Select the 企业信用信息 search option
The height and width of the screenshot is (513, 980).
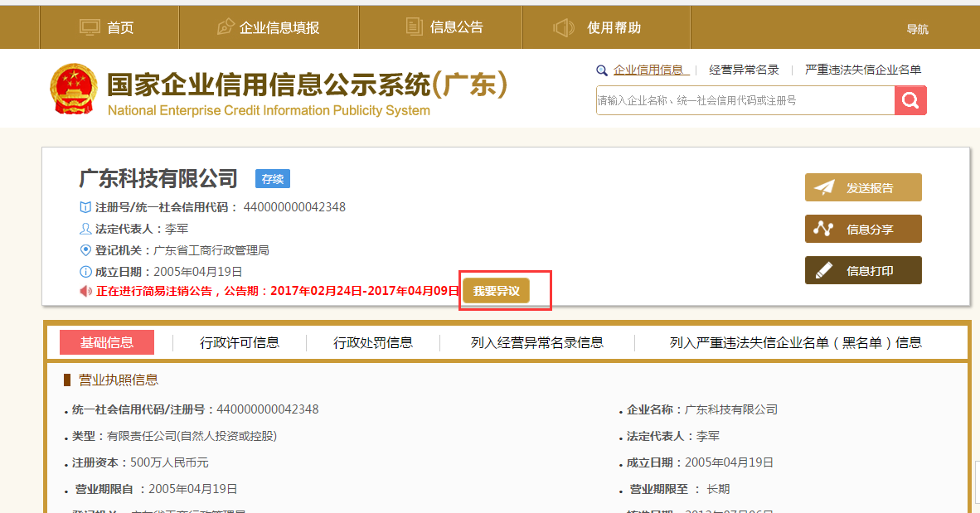point(648,70)
